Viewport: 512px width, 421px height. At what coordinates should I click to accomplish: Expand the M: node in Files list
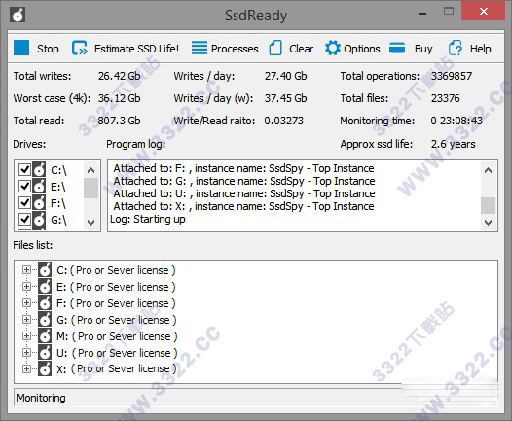click(x=26, y=336)
